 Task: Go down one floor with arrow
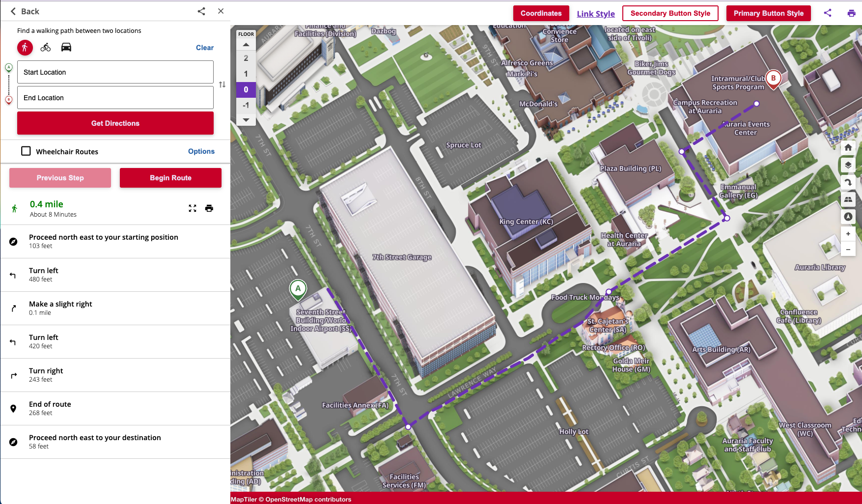(246, 119)
